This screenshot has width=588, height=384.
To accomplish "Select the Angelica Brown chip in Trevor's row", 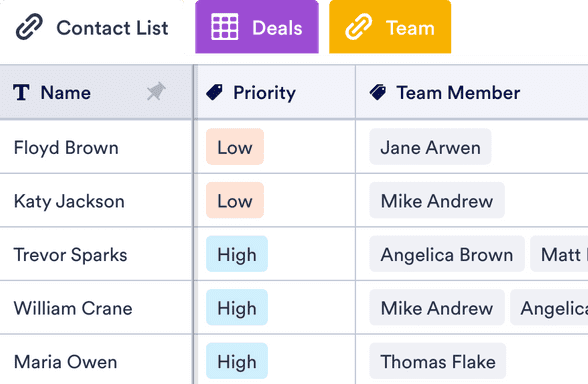I will tap(447, 254).
